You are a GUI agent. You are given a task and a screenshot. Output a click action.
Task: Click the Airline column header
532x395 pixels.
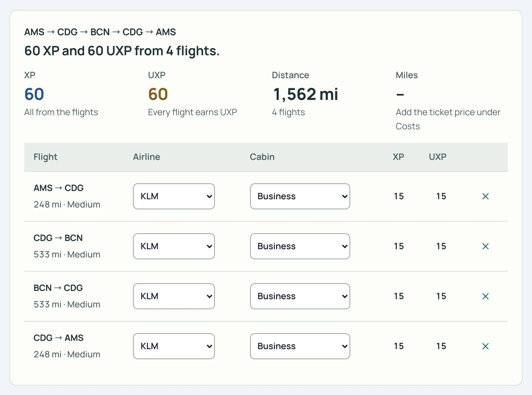[x=147, y=157]
